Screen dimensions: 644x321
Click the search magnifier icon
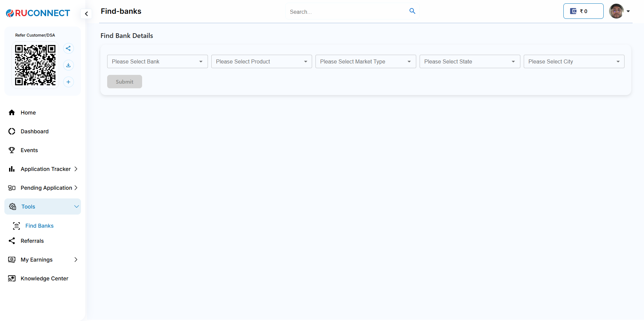coord(412,11)
